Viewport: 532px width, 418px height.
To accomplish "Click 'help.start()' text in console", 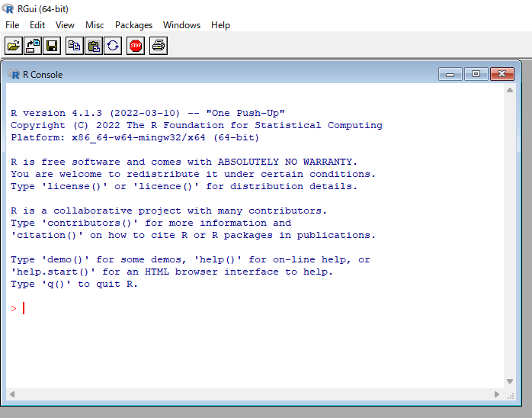I will [x=53, y=272].
